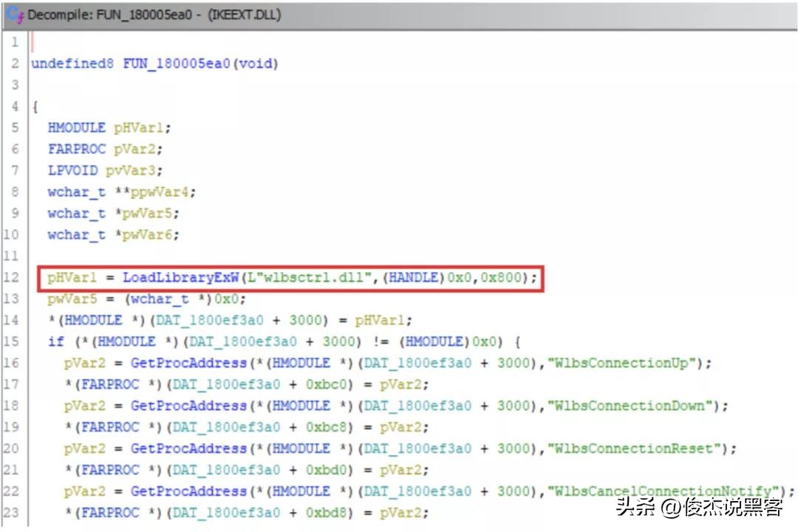The image size is (798, 532).
Task: Click FARPROC type on line 6
Action: click(77, 149)
